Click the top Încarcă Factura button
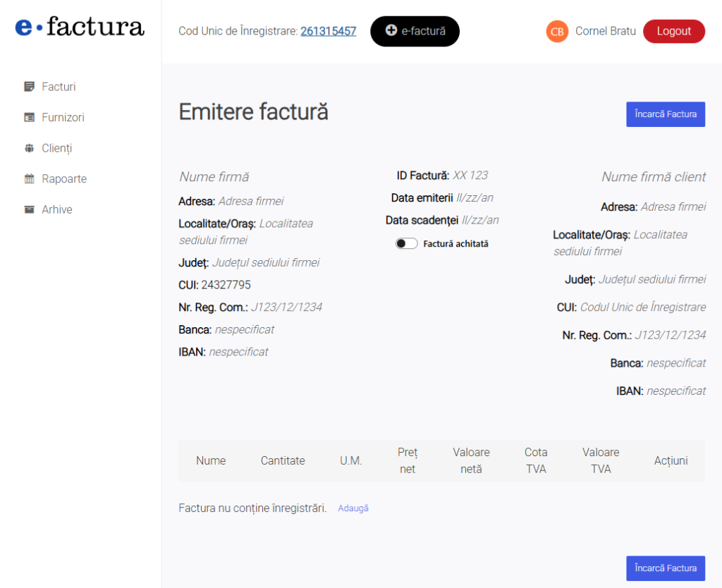This screenshot has width=722, height=588. 665,114
